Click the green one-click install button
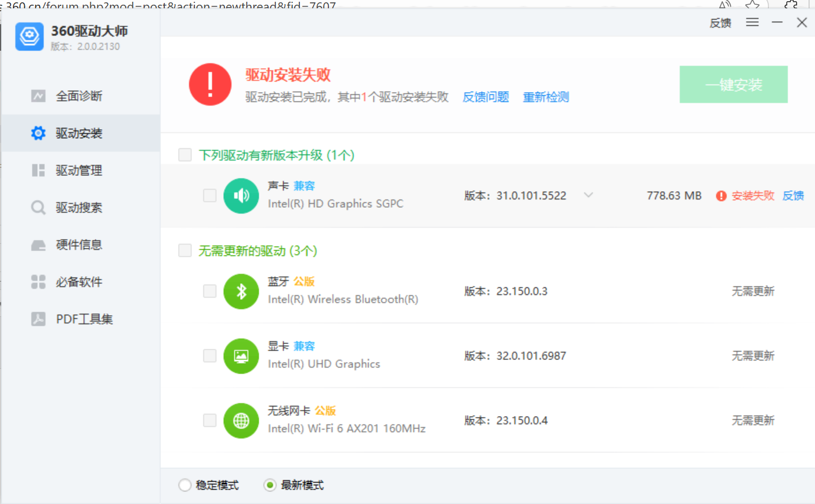This screenshot has height=504, width=815. 733,84
